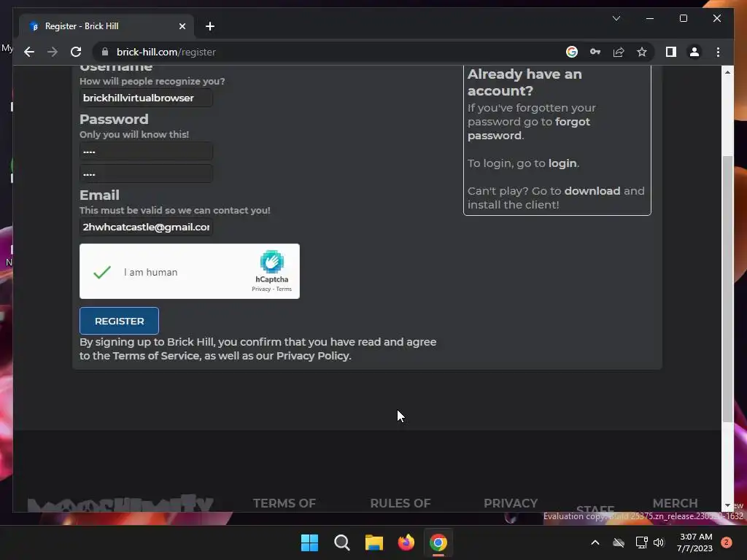Click the address bar URL brick-hill.com/register
The width and height of the screenshot is (747, 560).
[x=166, y=52]
